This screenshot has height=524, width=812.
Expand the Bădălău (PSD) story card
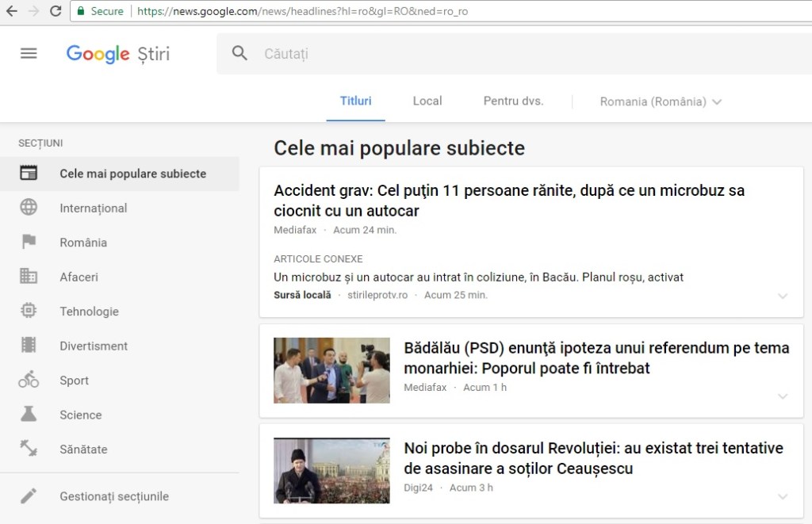[783, 396]
